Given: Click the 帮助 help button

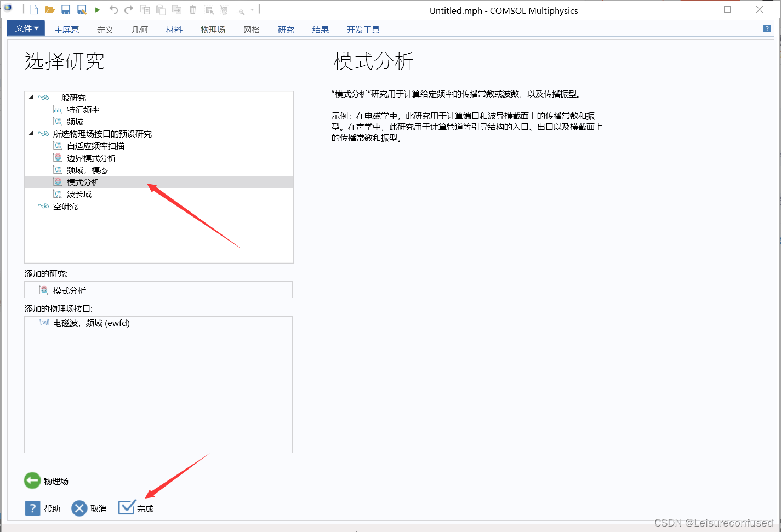Looking at the screenshot, I should 43,508.
